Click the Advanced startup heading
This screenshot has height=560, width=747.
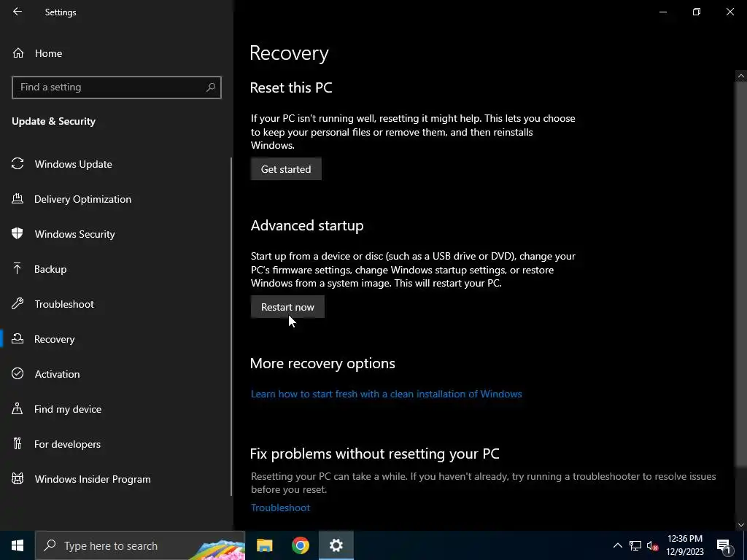[x=307, y=225]
